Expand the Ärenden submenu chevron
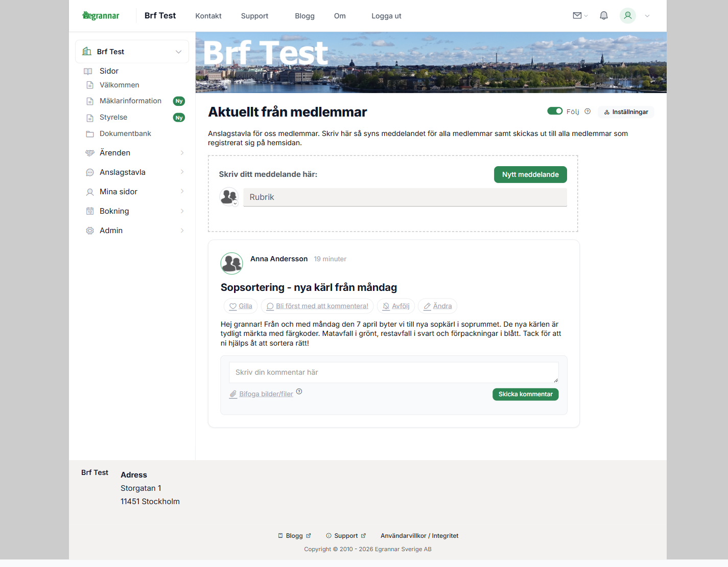 pyautogui.click(x=182, y=153)
